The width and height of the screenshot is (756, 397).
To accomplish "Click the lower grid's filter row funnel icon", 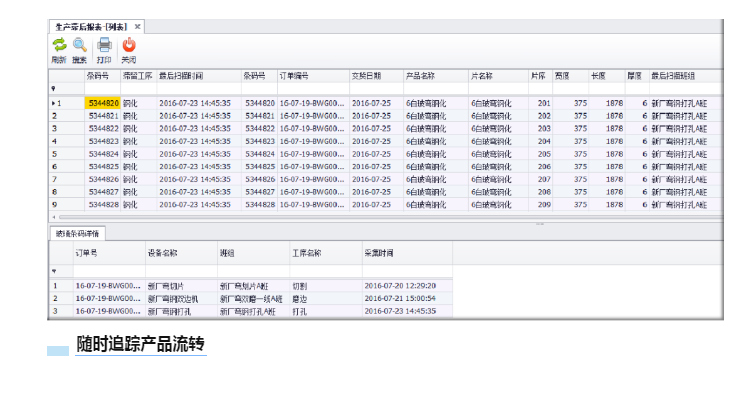I will pyautogui.click(x=54, y=271).
